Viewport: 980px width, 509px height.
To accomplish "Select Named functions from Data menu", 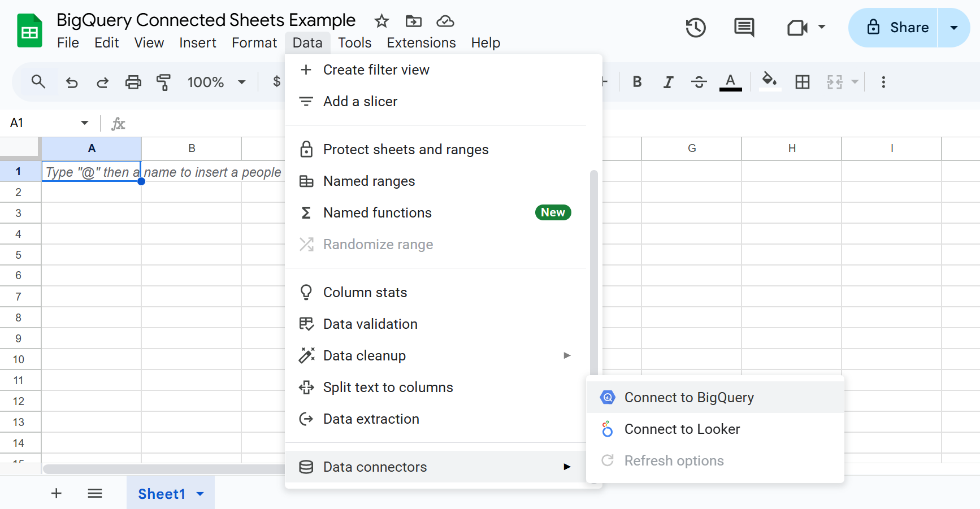I will [x=377, y=212].
